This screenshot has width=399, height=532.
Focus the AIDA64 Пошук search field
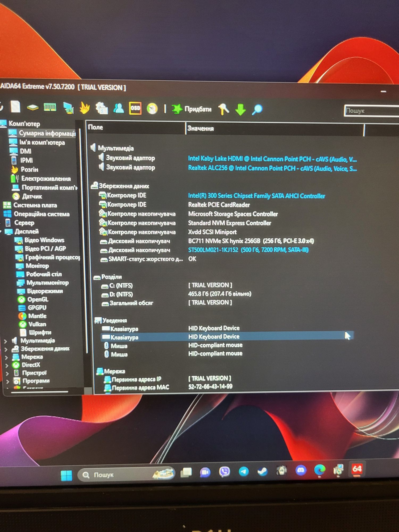click(x=372, y=111)
